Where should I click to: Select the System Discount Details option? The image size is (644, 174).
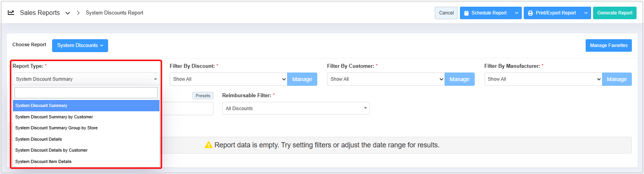click(39, 139)
